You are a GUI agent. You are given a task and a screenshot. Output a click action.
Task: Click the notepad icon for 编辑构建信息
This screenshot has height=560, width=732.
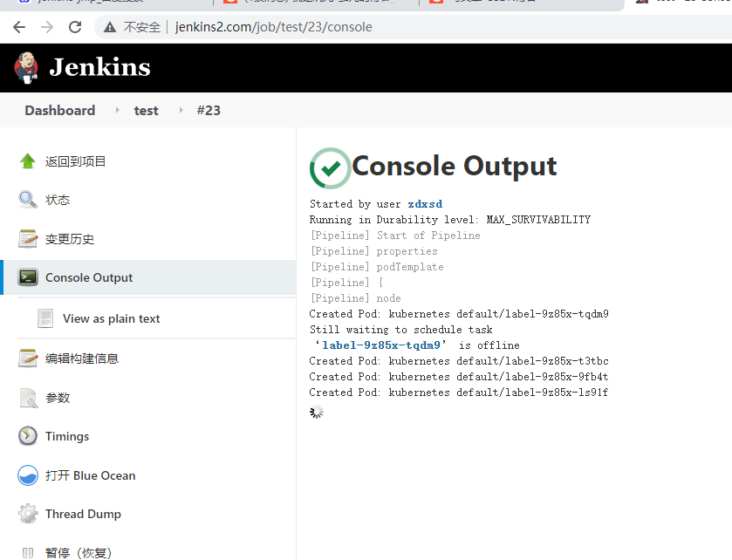(28, 358)
